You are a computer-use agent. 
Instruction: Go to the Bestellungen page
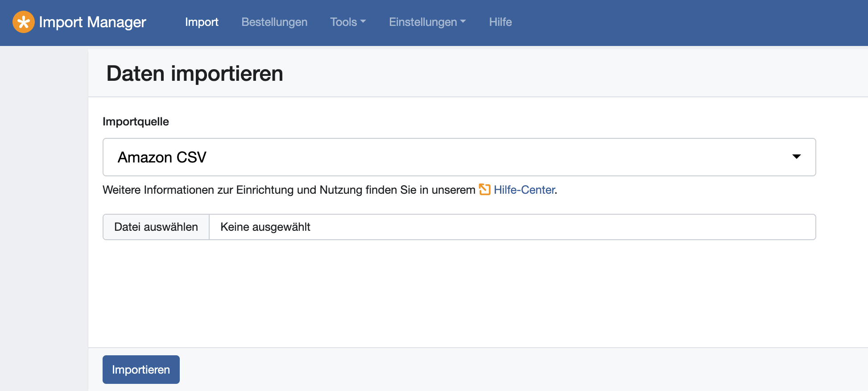pyautogui.click(x=274, y=22)
